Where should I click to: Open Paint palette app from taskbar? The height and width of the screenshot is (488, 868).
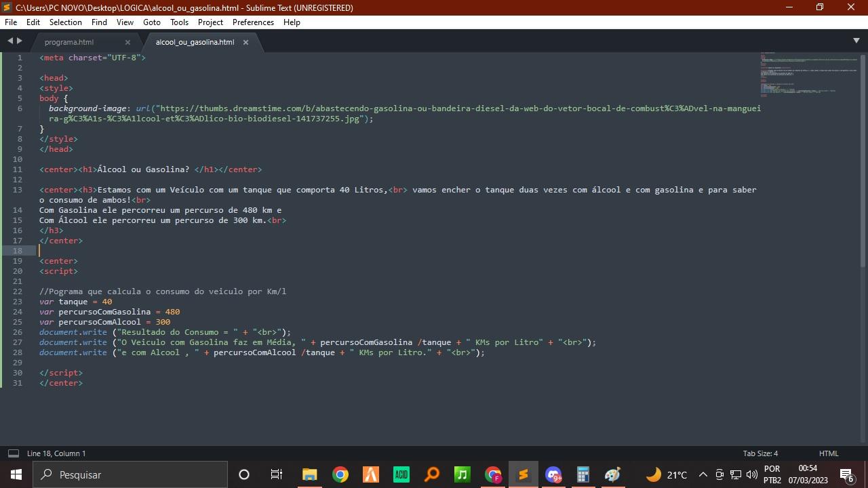612,474
